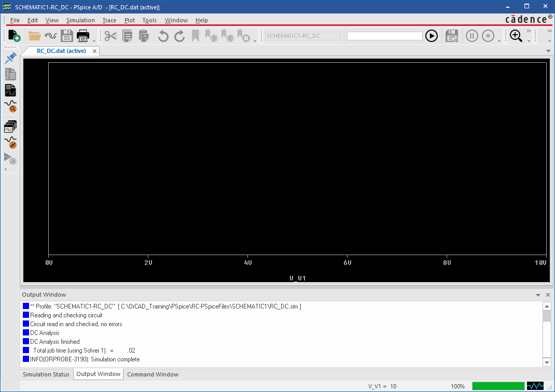Switch to Output Window tab

(x=99, y=374)
